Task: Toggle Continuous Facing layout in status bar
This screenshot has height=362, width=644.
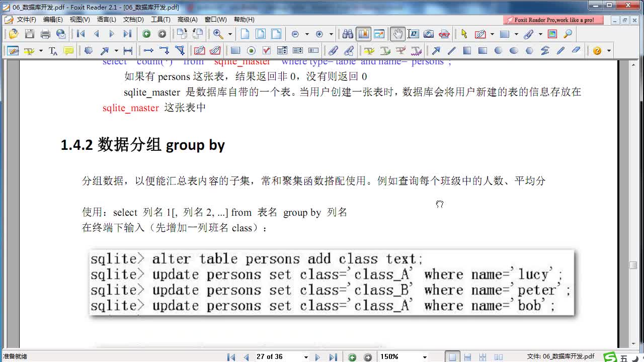Action: coord(498,357)
